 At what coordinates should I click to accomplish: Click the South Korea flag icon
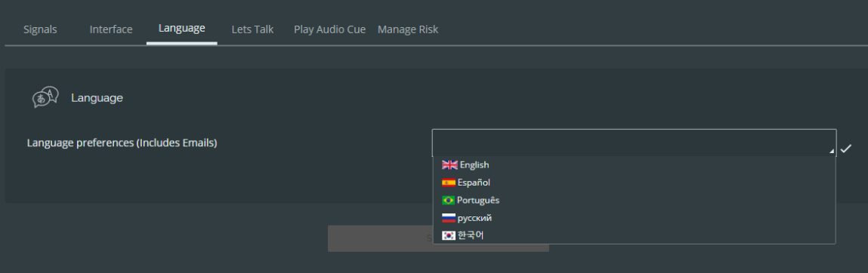point(449,235)
